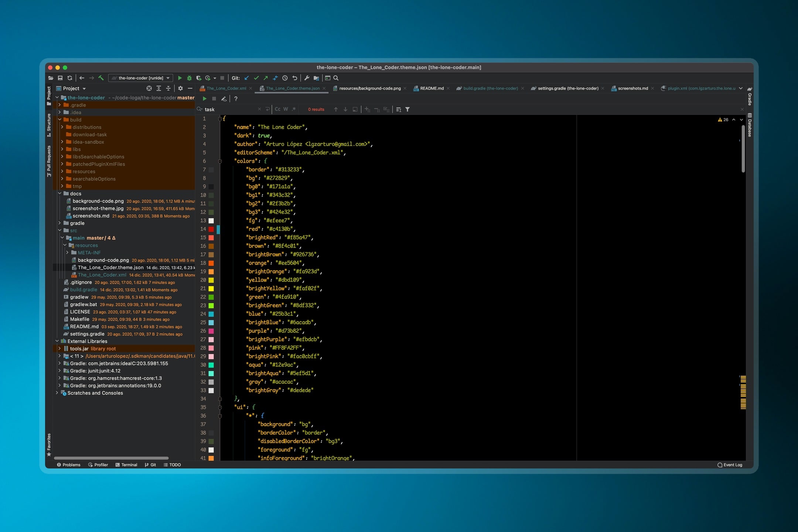The image size is (798, 532).
Task: Click the green Run button in main toolbar
Action: [x=180, y=78]
